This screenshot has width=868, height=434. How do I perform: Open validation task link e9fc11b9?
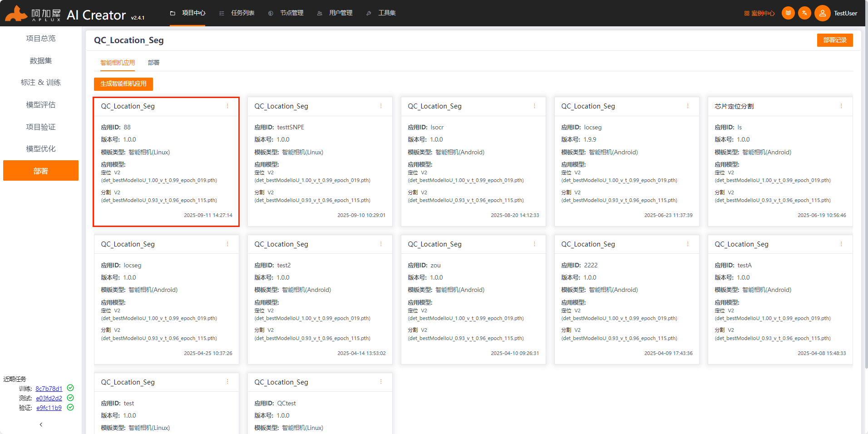[49, 408]
